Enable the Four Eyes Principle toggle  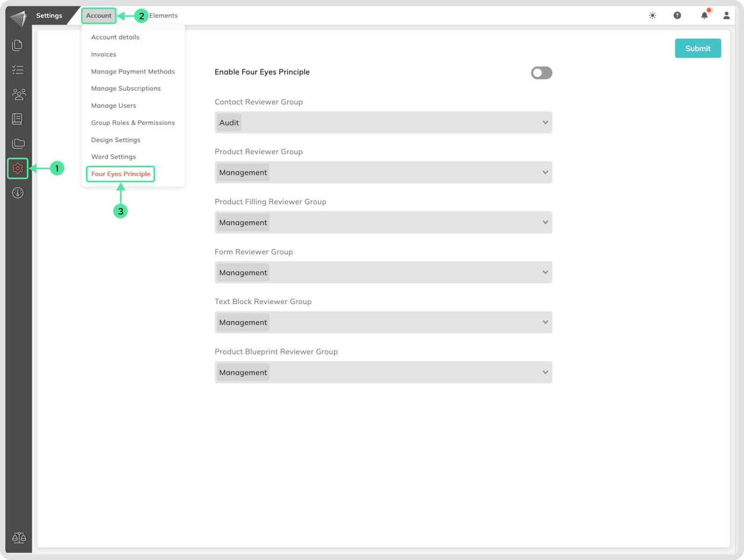541,73
